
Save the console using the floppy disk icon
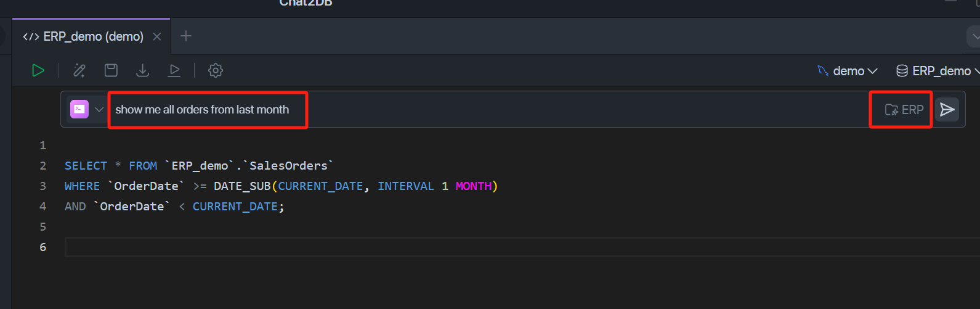pos(111,70)
